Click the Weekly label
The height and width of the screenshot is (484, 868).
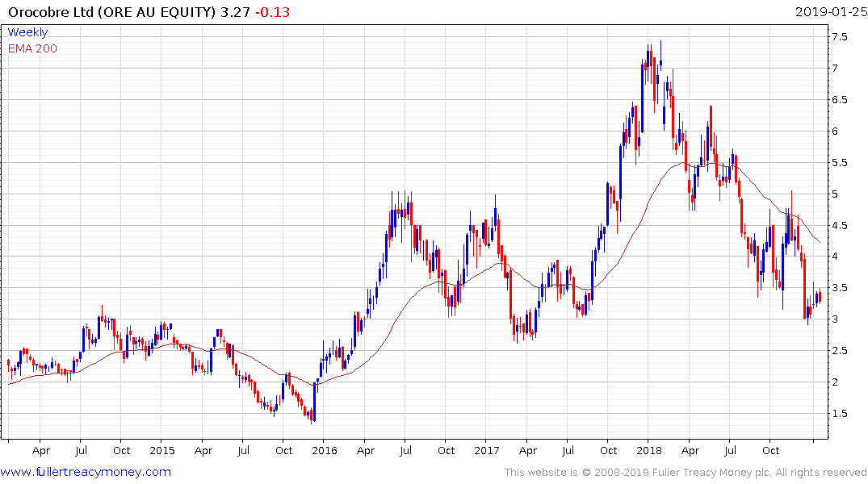point(27,32)
